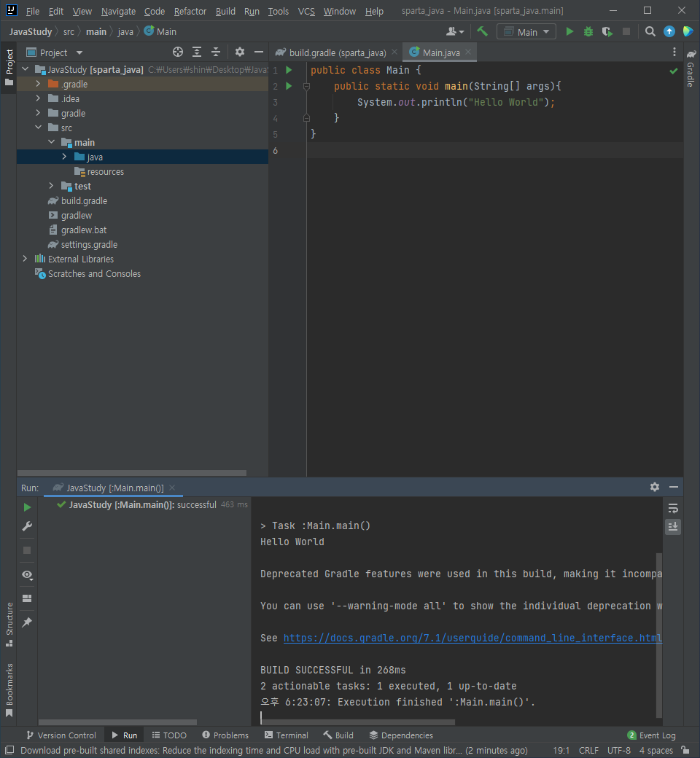Close the Main.java tab
700x758 pixels.
point(468,52)
